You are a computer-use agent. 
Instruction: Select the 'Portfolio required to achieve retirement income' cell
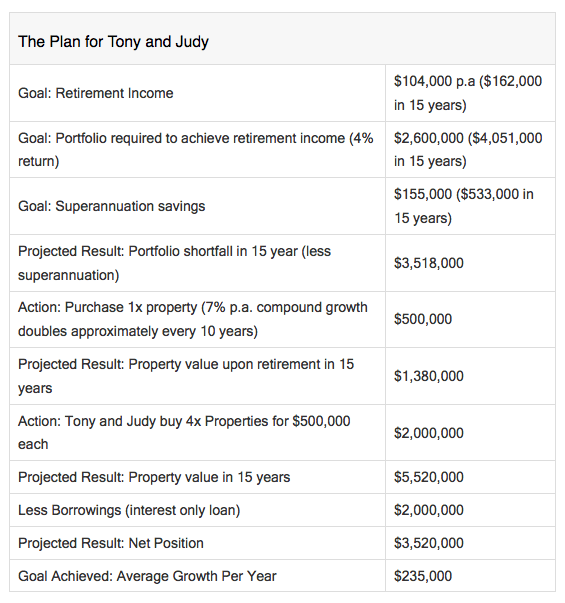click(196, 150)
